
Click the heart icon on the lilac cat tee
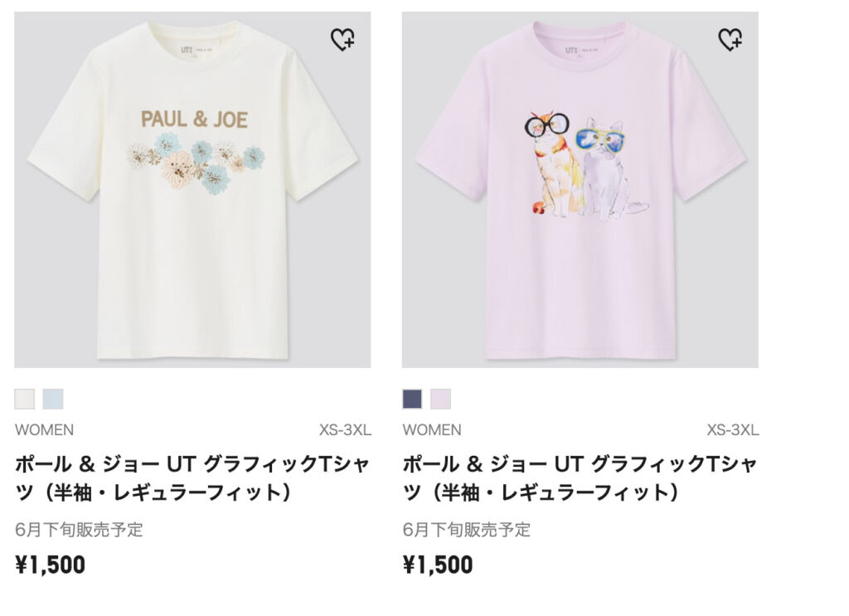[730, 40]
